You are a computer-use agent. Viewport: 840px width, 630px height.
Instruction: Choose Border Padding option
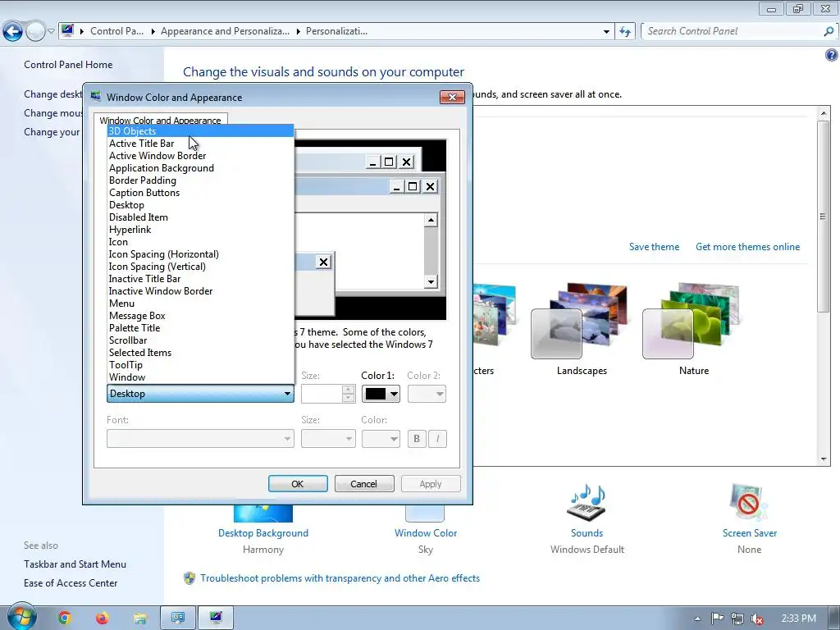coord(200,180)
